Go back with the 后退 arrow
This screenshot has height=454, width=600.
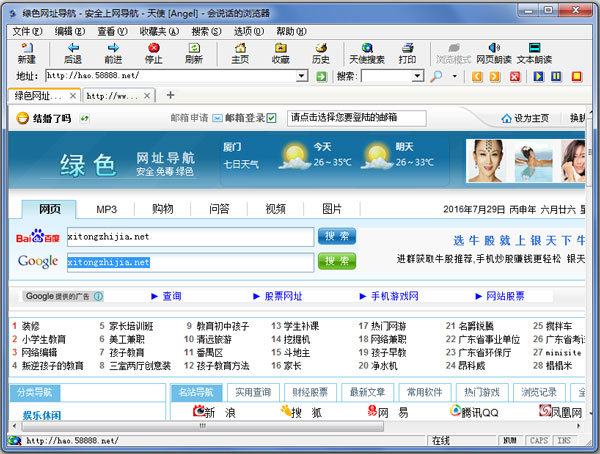[73, 53]
